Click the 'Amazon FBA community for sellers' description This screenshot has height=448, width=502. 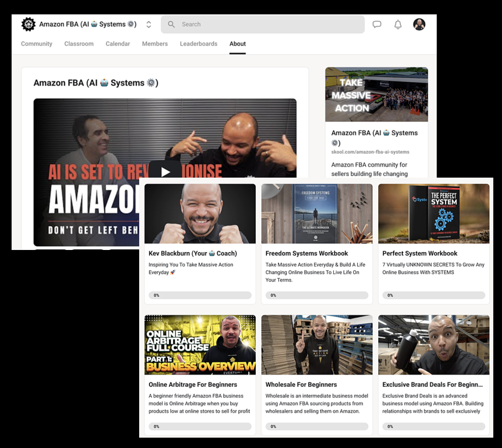coord(369,169)
